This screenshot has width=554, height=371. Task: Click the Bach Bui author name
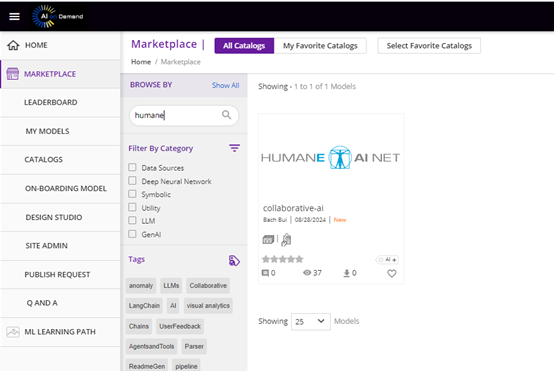point(275,220)
